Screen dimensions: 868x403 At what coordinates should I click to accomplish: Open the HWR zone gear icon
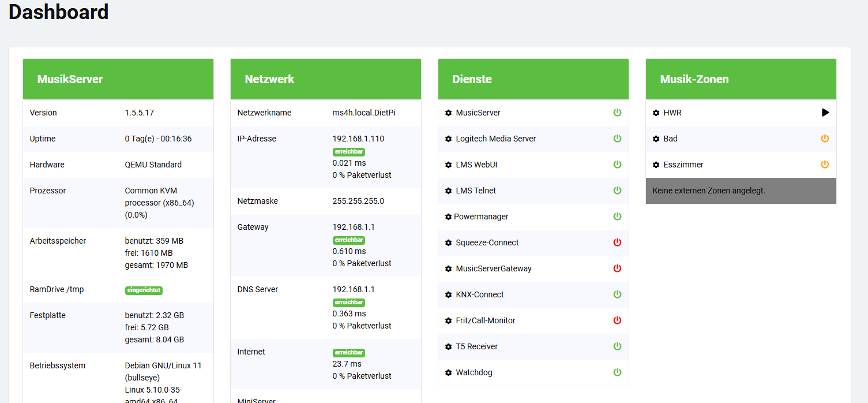pyautogui.click(x=656, y=113)
